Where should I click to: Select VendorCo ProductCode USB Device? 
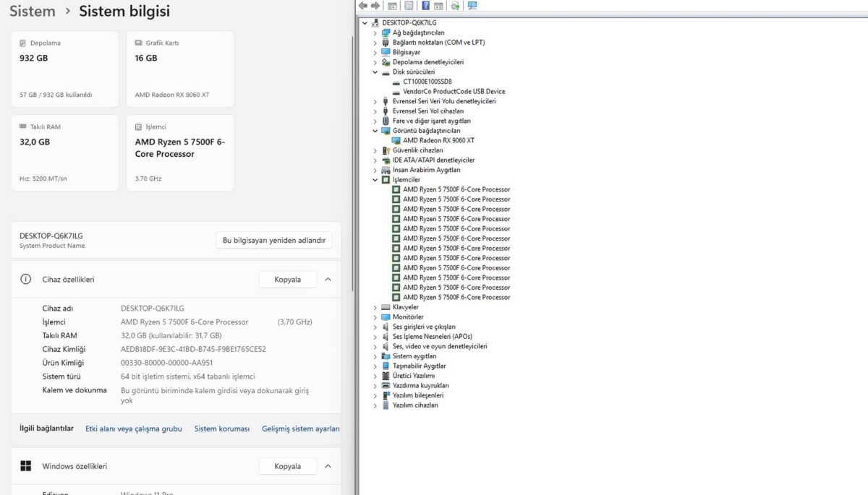454,92
